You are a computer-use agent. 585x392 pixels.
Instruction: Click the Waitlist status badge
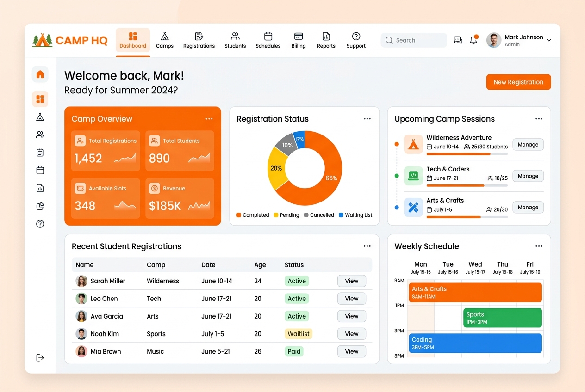tap(299, 334)
